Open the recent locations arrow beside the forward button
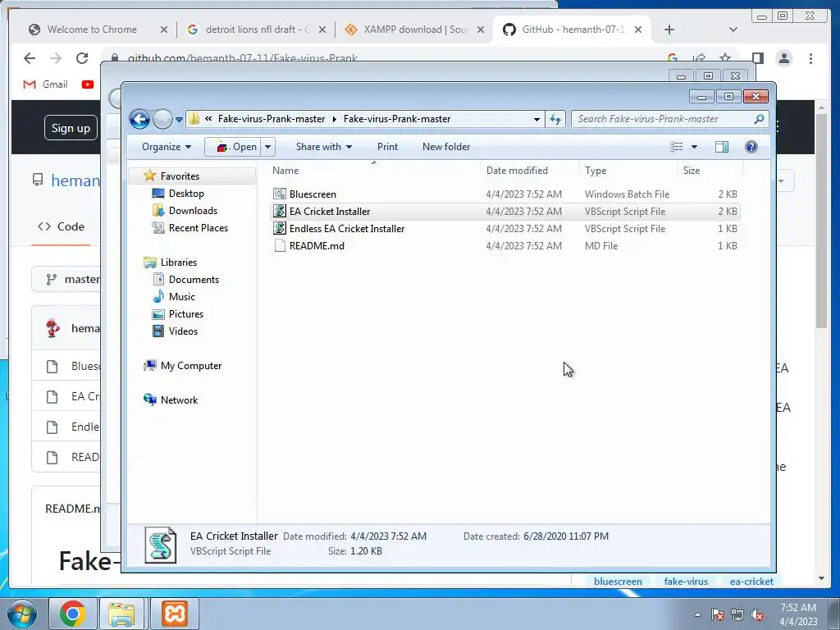Viewport: 840px width, 630px height. point(180,120)
